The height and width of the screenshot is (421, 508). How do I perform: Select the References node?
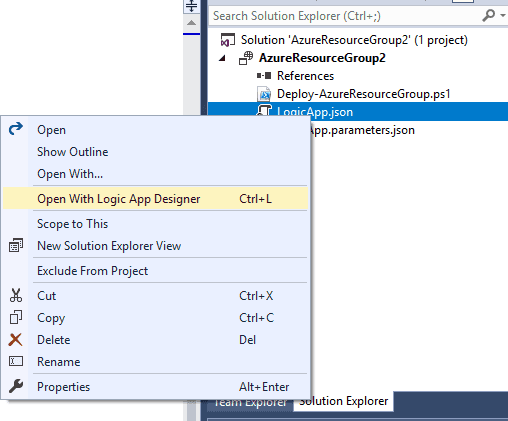tap(305, 76)
